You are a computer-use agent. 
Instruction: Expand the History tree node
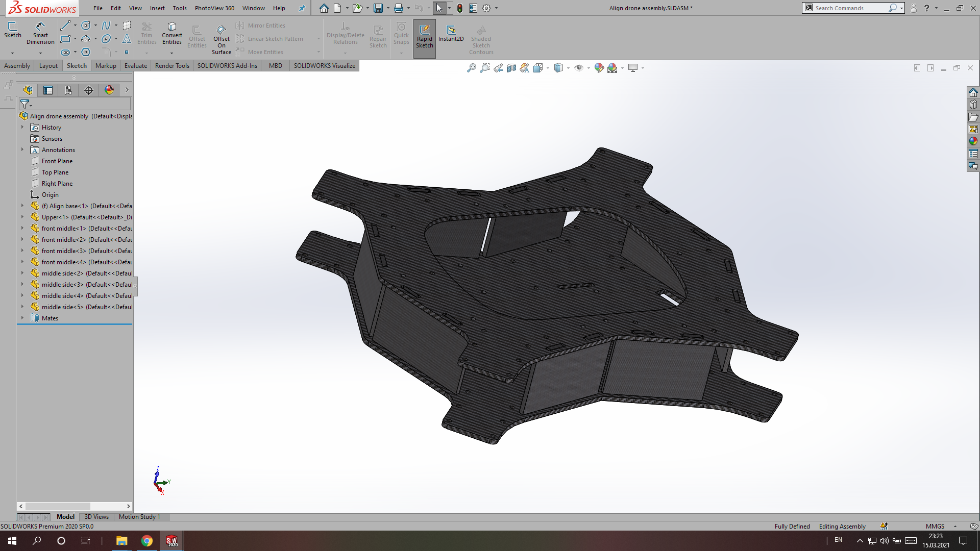tap(22, 128)
